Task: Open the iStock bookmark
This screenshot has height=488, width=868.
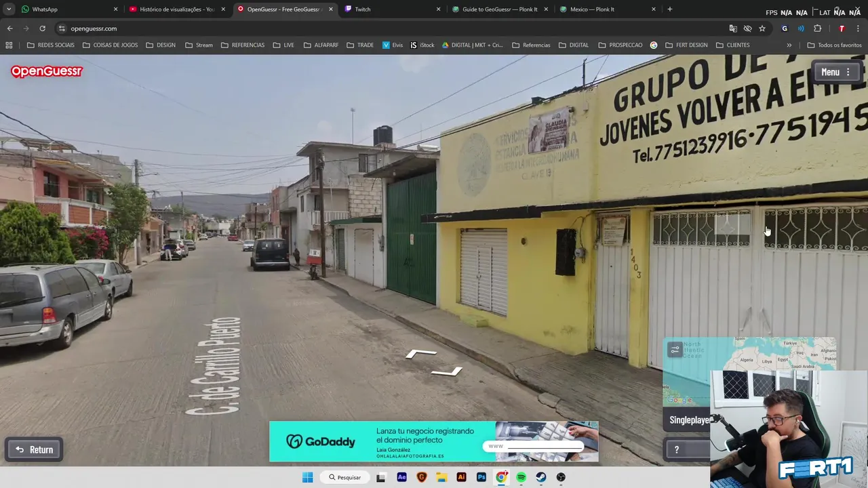Action: tap(422, 45)
